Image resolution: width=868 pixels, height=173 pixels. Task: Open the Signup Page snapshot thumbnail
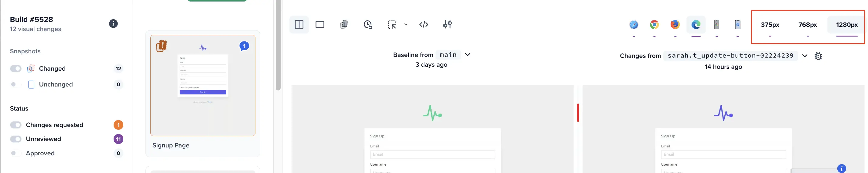pos(203,86)
